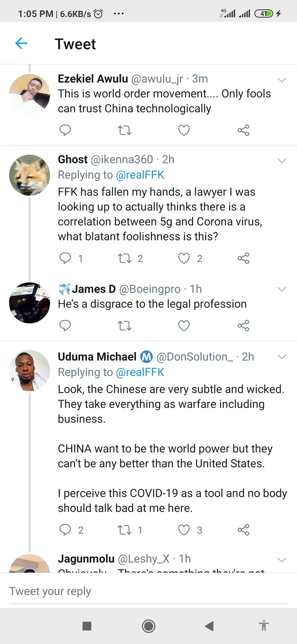Retweet Uduma Michael's COVID-19 comment

[x=125, y=530]
